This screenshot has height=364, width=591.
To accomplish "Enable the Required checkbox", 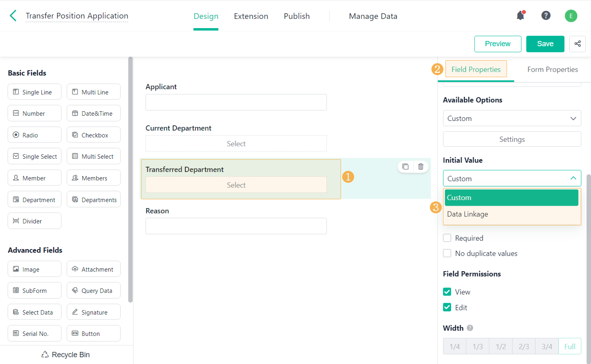I will [x=447, y=238].
